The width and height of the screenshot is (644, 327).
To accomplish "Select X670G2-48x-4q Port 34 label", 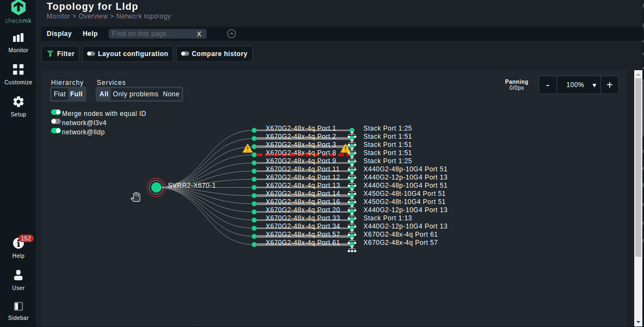I will (303, 226).
